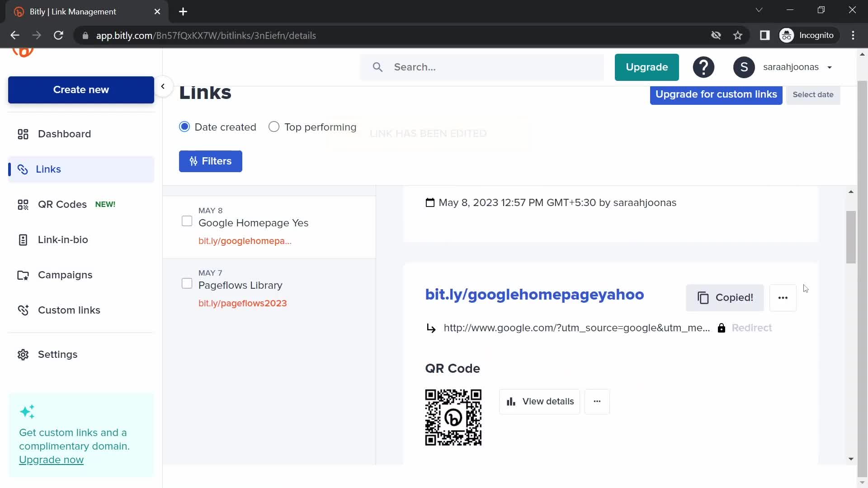Click details panel scrollbar up arrow
The height and width of the screenshot is (488, 868).
851,192
